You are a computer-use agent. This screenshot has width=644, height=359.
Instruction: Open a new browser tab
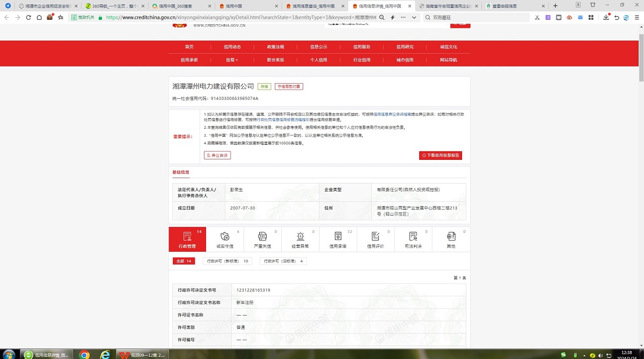tap(555, 6)
